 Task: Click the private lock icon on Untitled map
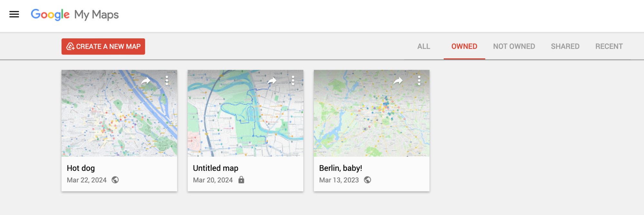click(x=241, y=180)
